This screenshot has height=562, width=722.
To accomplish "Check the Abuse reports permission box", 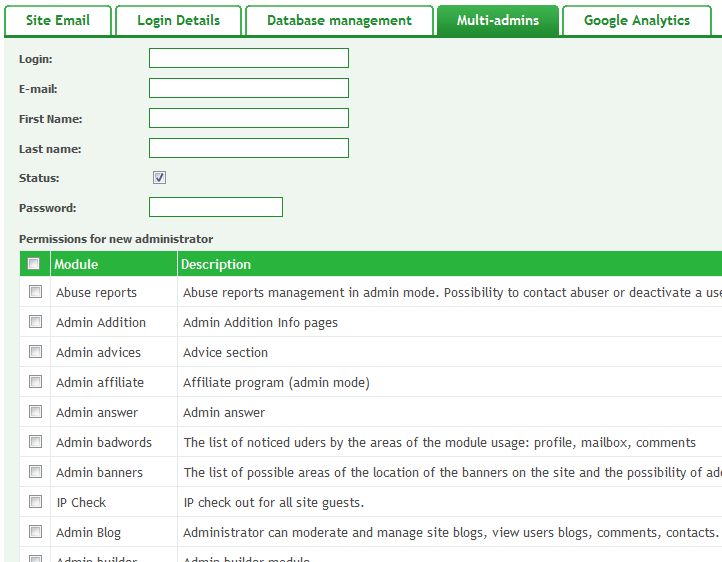I will pyautogui.click(x=35, y=292).
